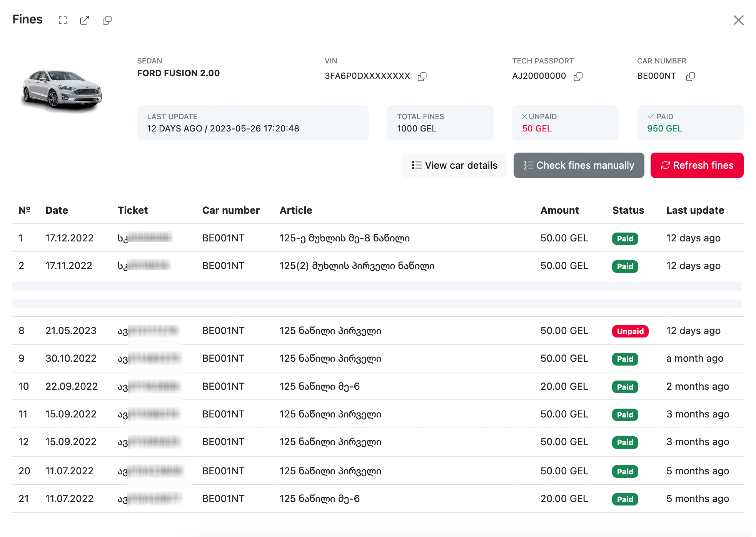Close the Fines dialog
The image size is (756, 537).
pyautogui.click(x=738, y=20)
